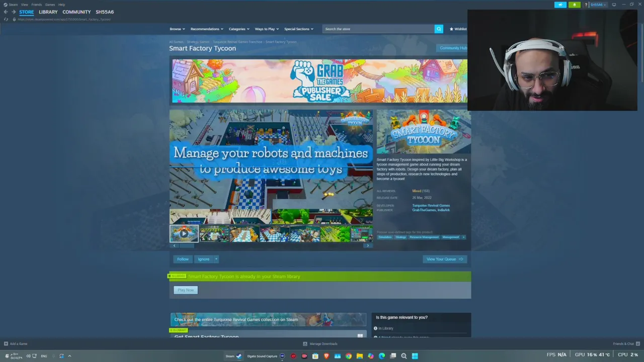Click the store search input field
This screenshot has width=644, height=362.
pos(378,29)
